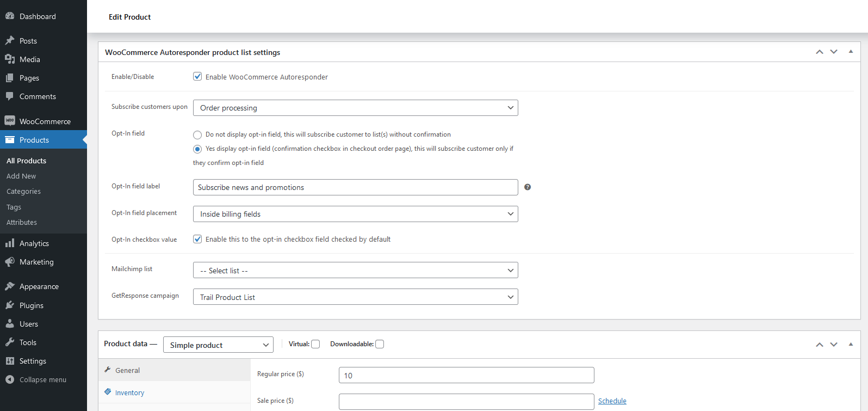
Task: Click into the Regular price field
Action: 466,375
